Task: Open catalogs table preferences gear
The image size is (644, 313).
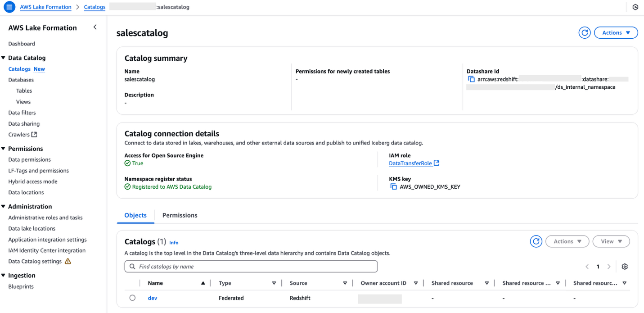Action: point(624,267)
